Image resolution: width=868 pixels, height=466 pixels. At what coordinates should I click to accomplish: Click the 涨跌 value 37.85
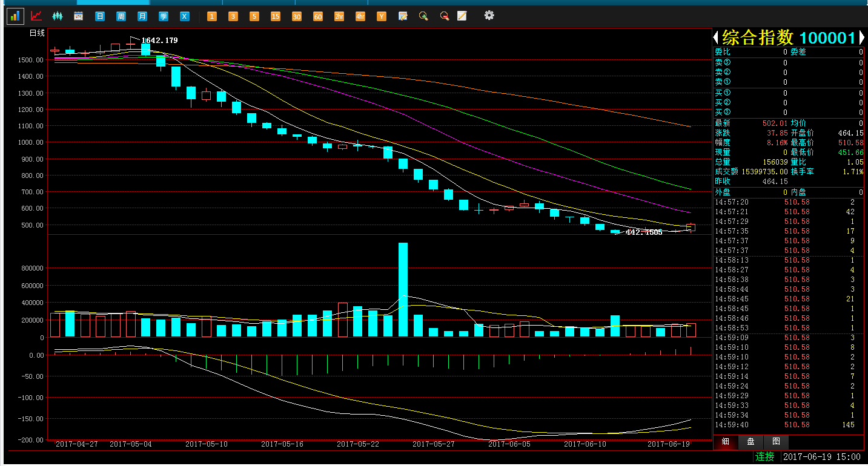coord(777,133)
